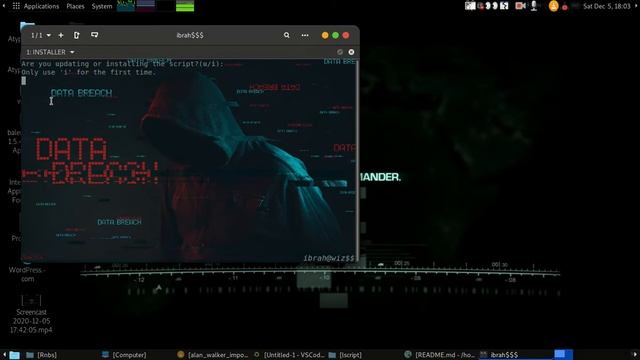The height and width of the screenshot is (360, 640).
Task: Close the INSTALLER terminal pane
Action: (x=351, y=52)
